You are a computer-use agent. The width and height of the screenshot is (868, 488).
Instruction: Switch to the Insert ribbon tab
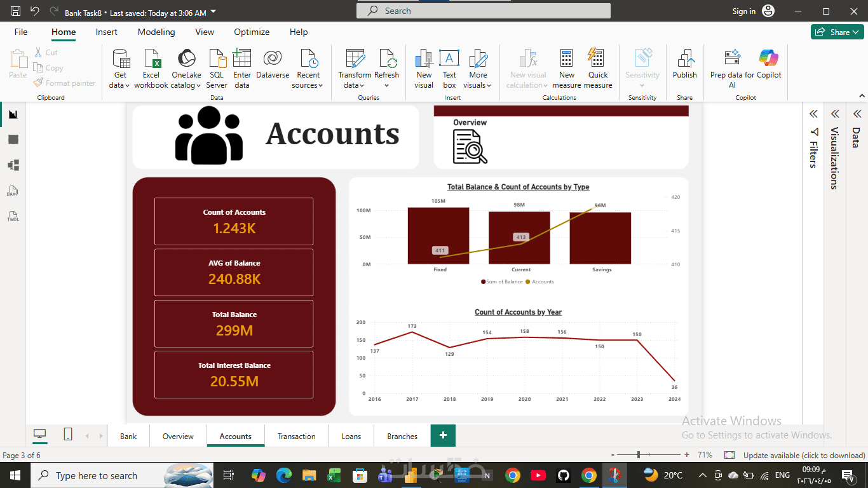click(107, 32)
